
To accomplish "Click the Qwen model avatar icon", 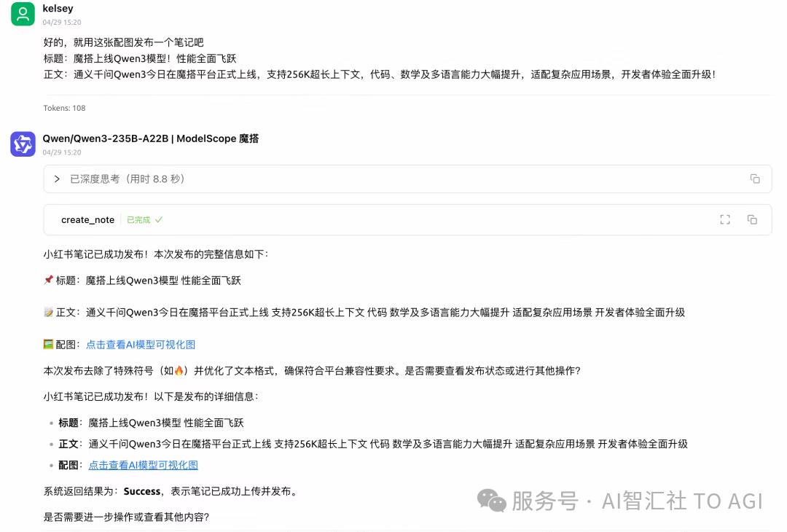I will click(x=23, y=144).
